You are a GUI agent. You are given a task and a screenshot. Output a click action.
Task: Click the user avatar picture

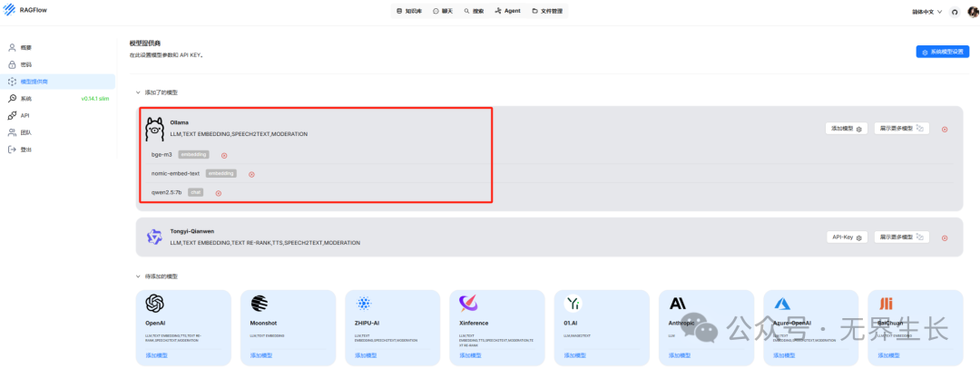973,11
